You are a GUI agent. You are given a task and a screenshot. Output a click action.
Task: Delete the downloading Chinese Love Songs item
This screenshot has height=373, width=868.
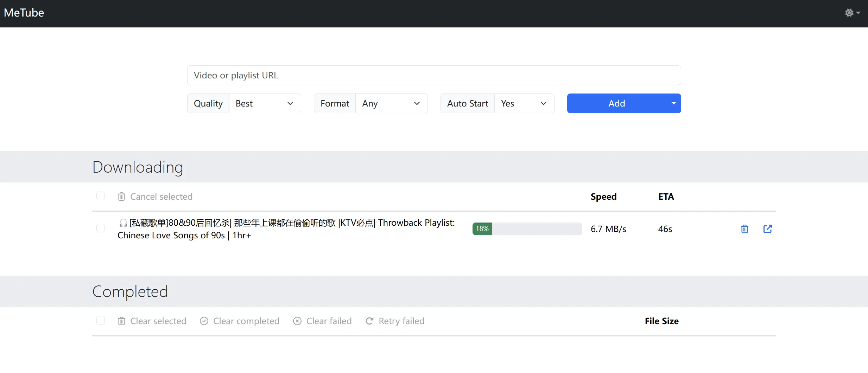pos(745,229)
